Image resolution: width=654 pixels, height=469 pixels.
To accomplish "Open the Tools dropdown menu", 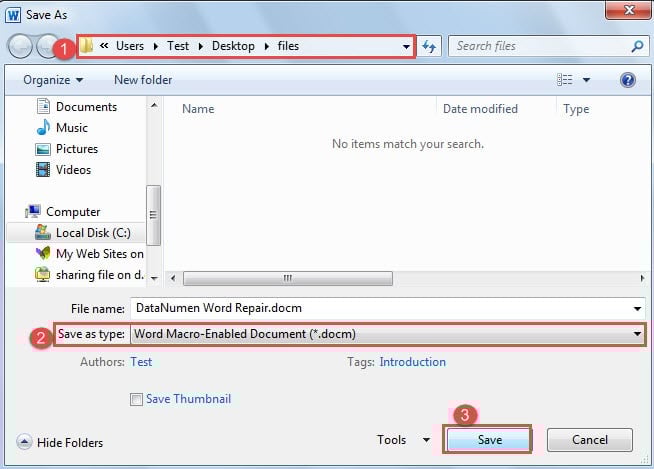I will click(x=403, y=440).
